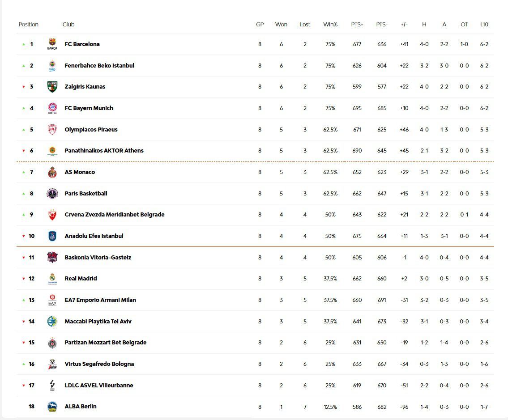Click the L10 column header

[484, 25]
